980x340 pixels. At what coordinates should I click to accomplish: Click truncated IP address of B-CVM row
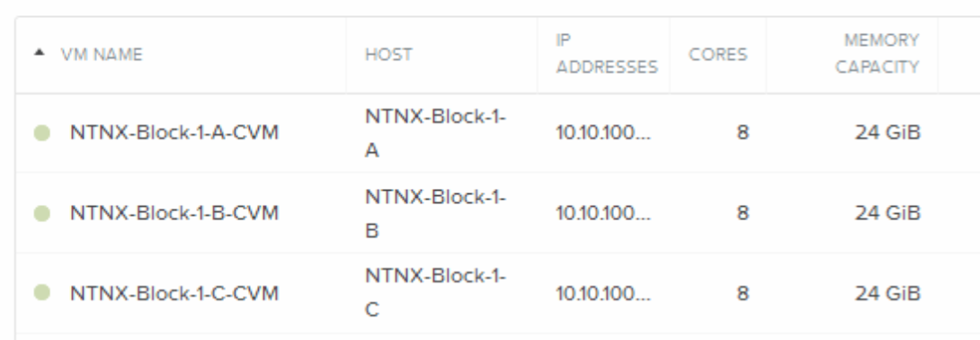tap(604, 213)
